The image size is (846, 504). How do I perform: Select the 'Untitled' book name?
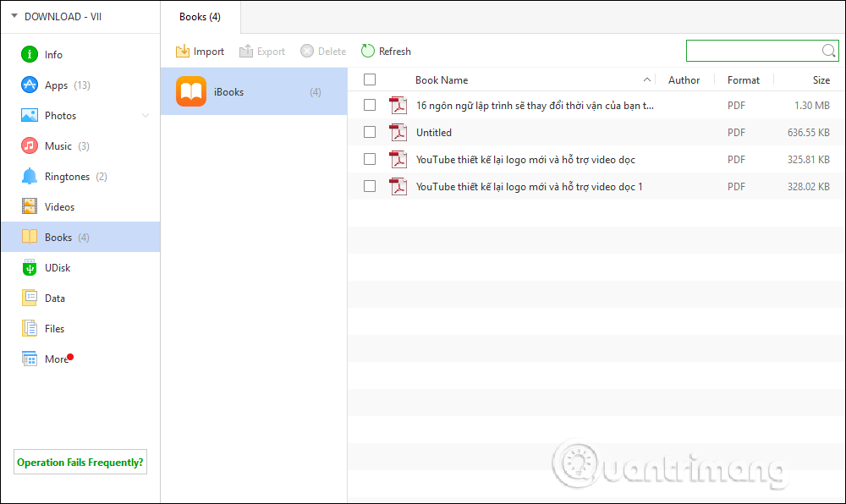[434, 132]
